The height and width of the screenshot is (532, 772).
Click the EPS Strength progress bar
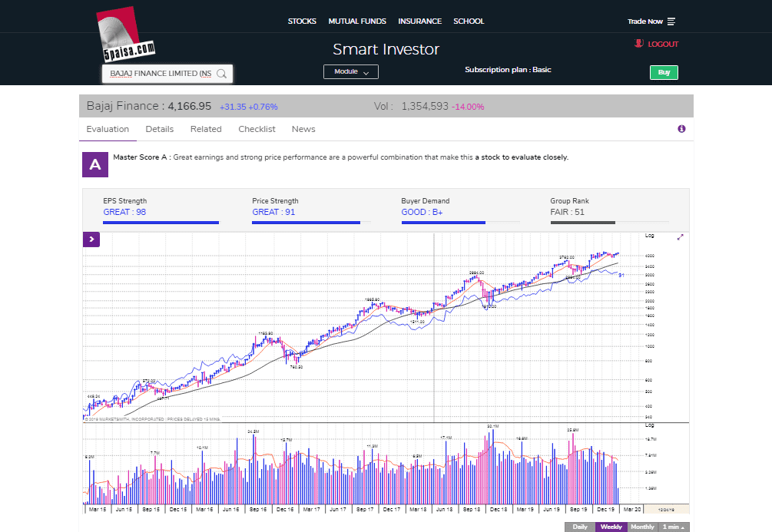tap(161, 223)
